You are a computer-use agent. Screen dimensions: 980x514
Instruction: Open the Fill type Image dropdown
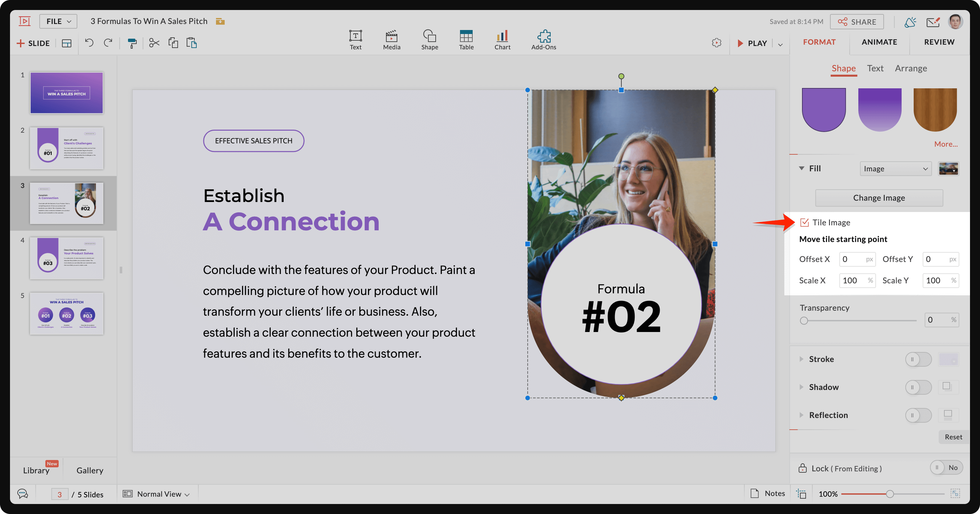click(895, 169)
